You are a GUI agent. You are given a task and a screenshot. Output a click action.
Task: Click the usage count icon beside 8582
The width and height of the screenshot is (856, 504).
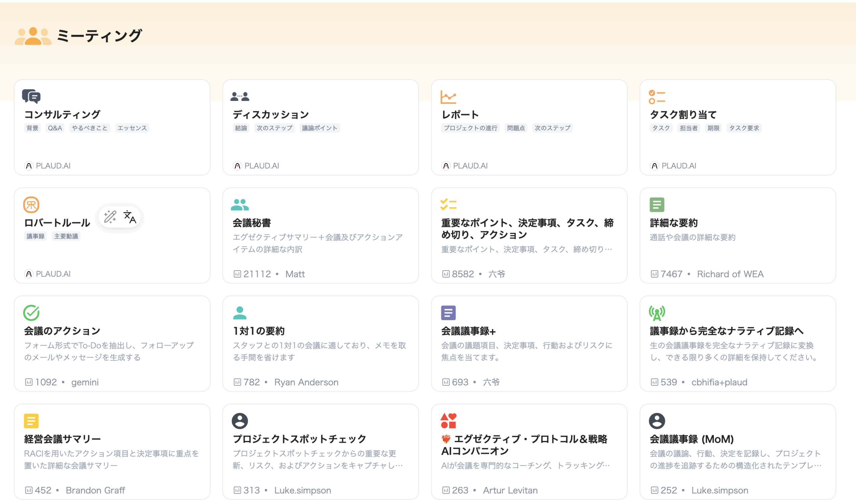click(x=446, y=274)
